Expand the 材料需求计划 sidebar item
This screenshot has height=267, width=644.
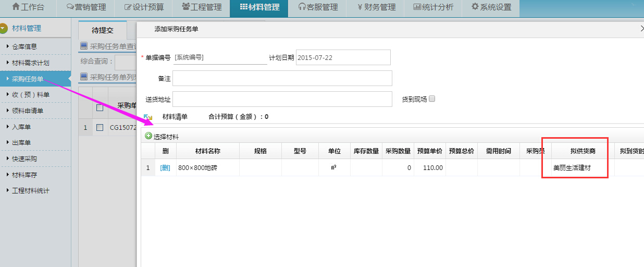[x=8, y=63]
